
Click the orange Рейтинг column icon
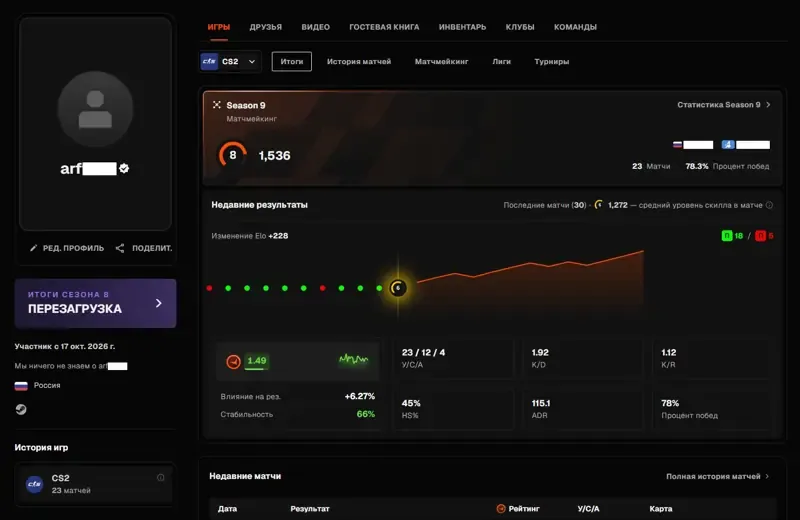[x=501, y=508]
